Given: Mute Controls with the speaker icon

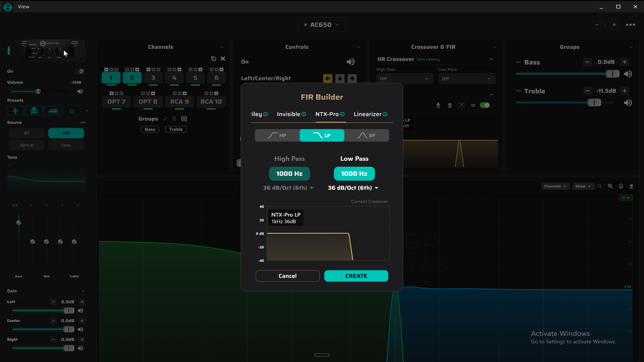Looking at the screenshot, I should point(351,62).
